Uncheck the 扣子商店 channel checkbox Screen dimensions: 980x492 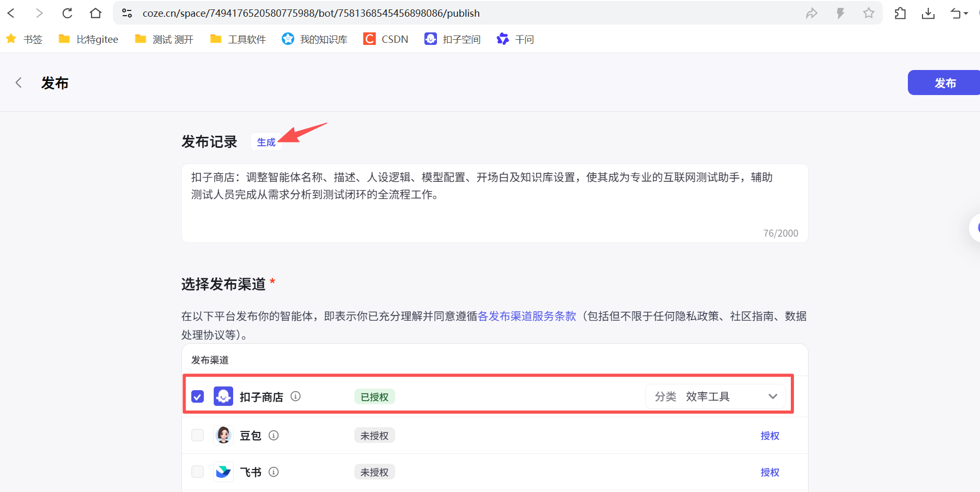pyautogui.click(x=198, y=396)
